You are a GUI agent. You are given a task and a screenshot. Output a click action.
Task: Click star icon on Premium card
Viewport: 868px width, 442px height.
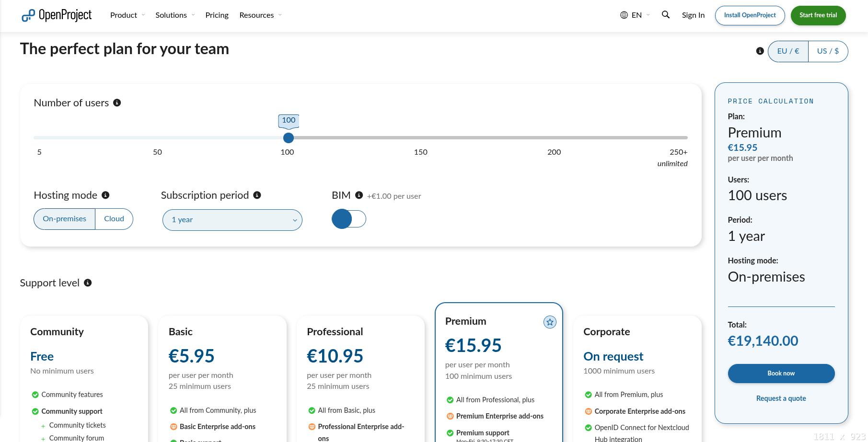tap(550, 322)
